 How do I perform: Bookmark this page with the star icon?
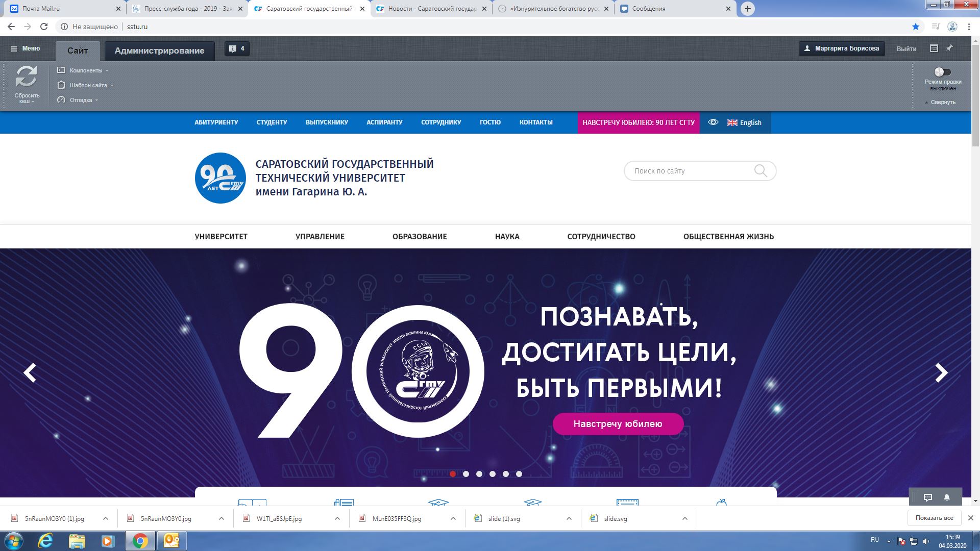916,27
